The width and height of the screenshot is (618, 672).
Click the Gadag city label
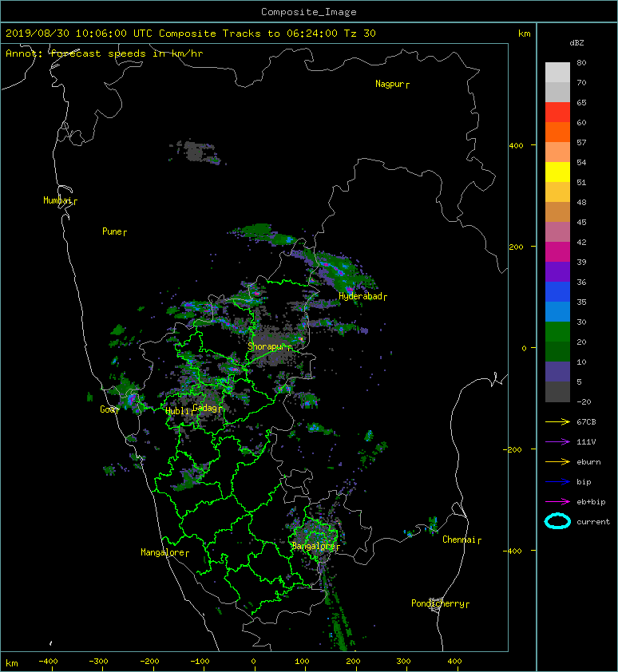click(205, 408)
